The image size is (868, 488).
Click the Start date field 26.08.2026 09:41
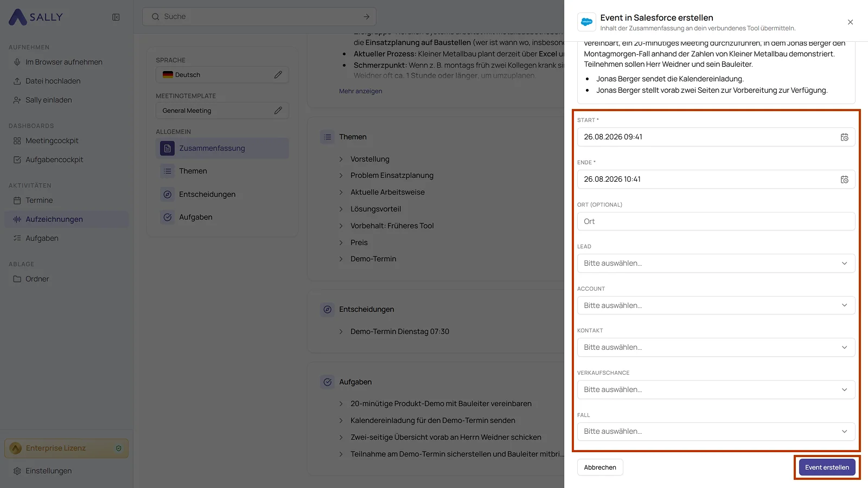click(x=716, y=137)
